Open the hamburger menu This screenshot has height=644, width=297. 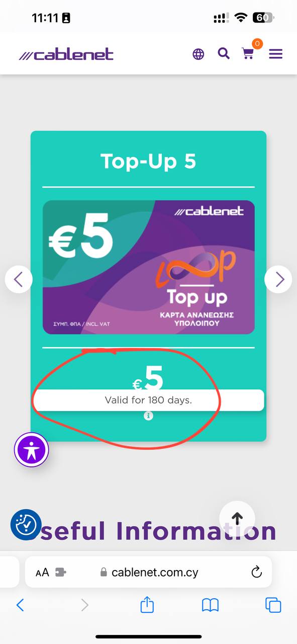coord(276,54)
